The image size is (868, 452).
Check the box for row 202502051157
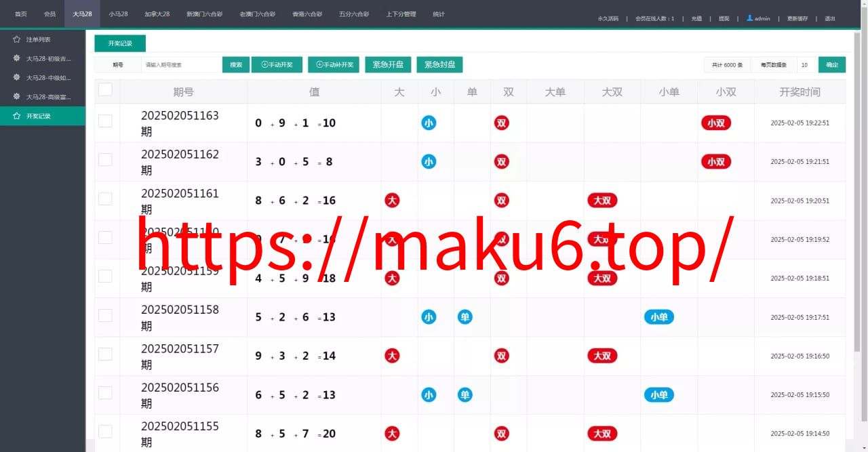pyautogui.click(x=105, y=354)
